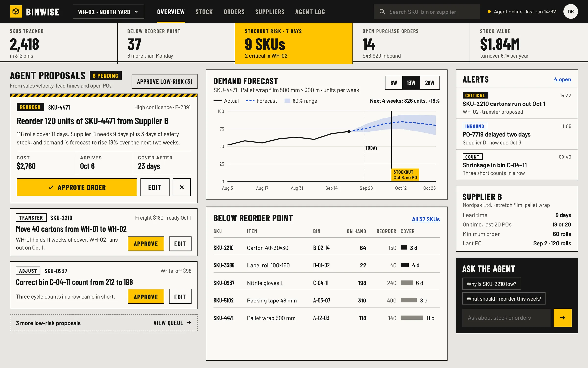588x368 pixels.
Task: Focus the Ask about stock or orders input
Action: (x=506, y=318)
